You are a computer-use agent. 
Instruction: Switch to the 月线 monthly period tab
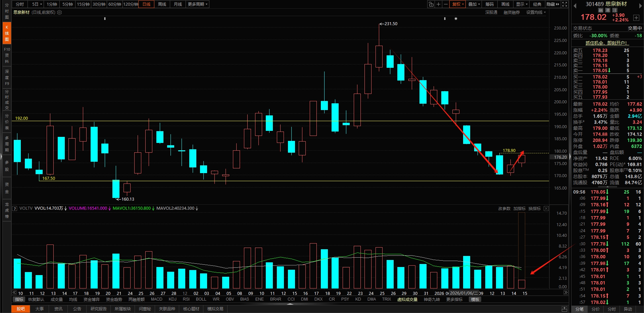pyautogui.click(x=178, y=4)
